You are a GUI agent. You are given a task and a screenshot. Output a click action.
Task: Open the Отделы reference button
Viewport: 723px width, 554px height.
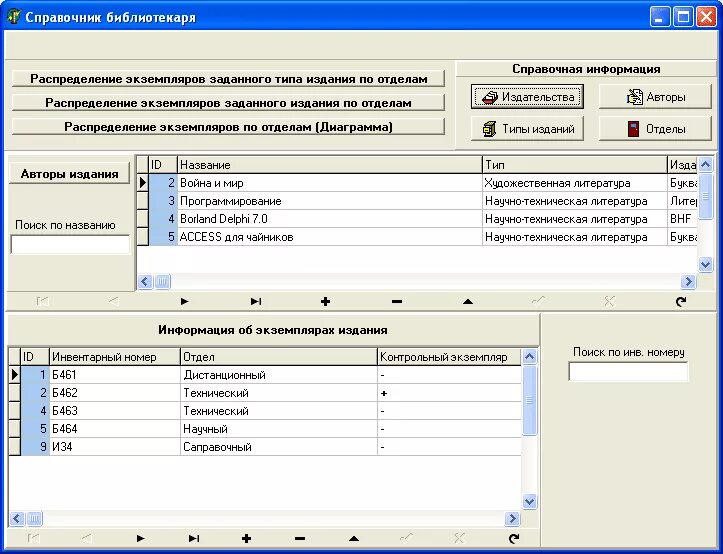[655, 129]
